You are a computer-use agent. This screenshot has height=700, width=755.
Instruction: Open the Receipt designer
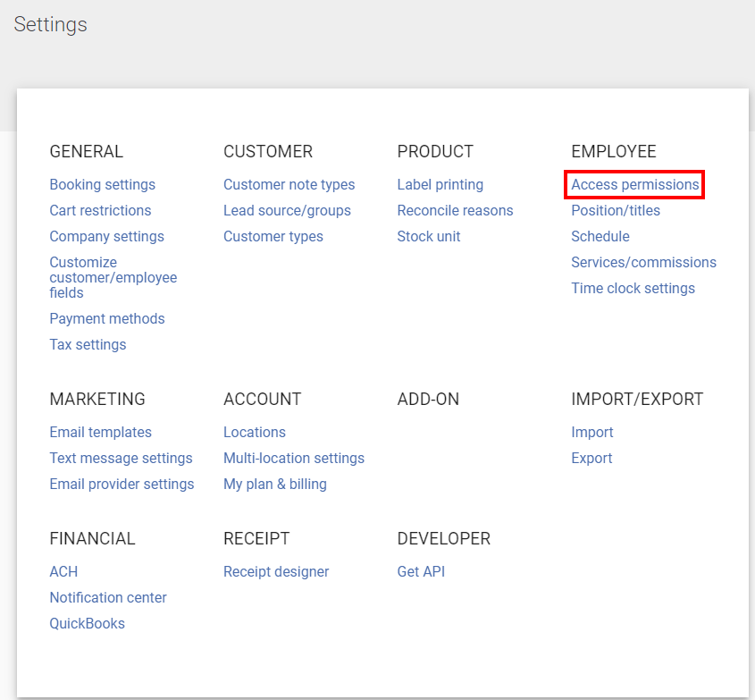coord(276,572)
